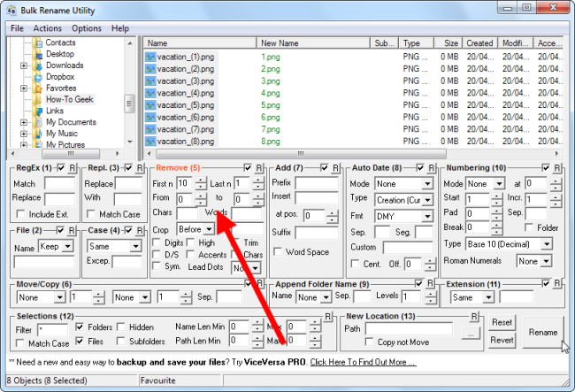Click the R reset icon in New Location panel
Viewport: 575px width, 392px height.
pos(475,316)
